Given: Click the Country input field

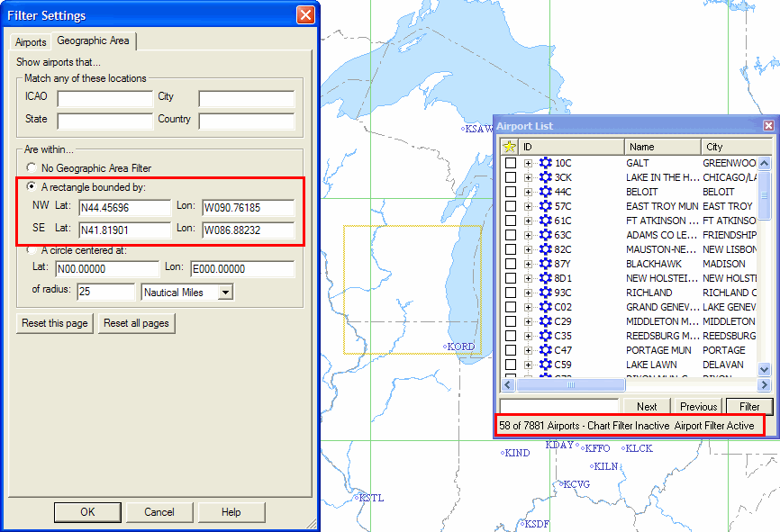Looking at the screenshot, I should (x=247, y=122).
